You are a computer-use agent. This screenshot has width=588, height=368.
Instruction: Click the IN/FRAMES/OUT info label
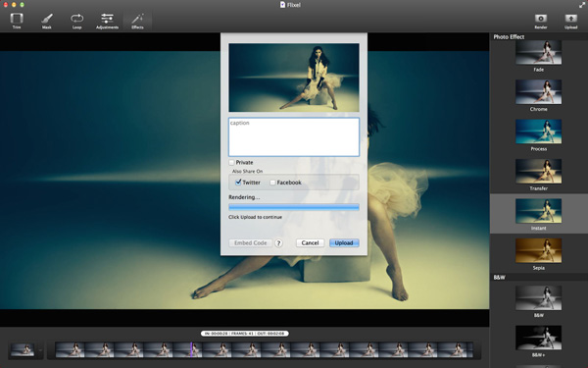pyautogui.click(x=244, y=334)
